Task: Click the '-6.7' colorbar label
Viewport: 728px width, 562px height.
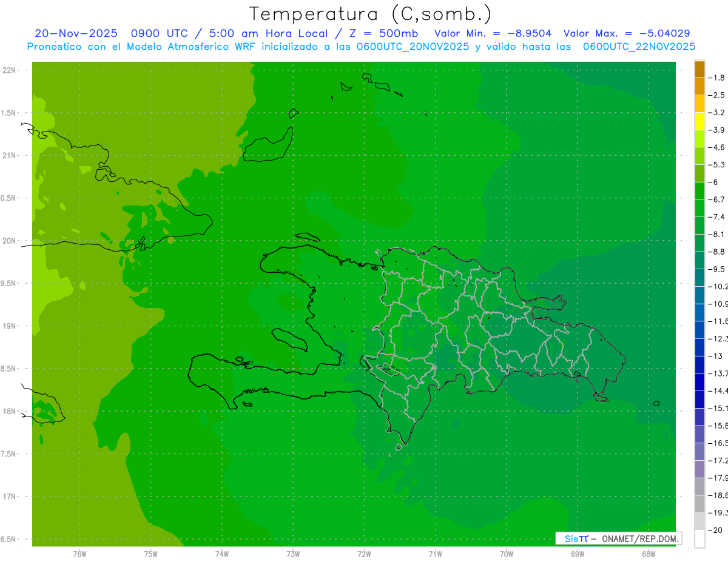Action: point(717,199)
